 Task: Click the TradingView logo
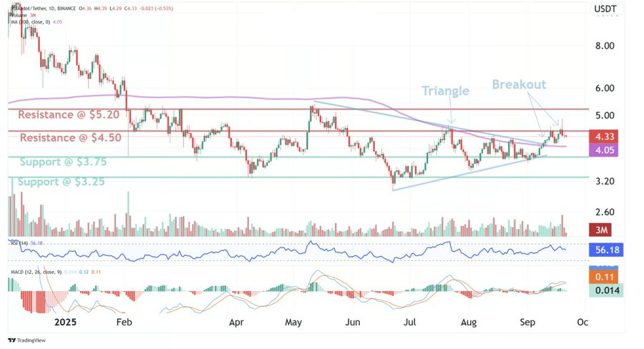pos(27,340)
